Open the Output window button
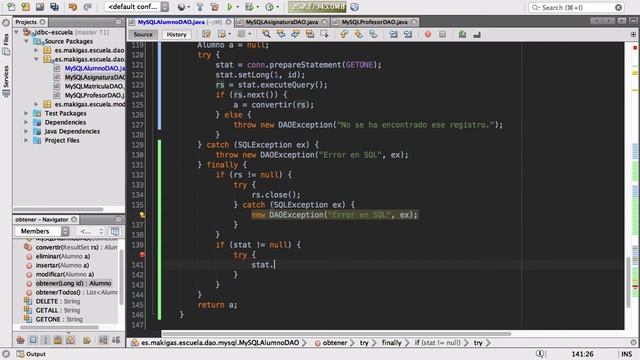Image resolution: width=640 pixels, height=360 pixels. coord(31,354)
